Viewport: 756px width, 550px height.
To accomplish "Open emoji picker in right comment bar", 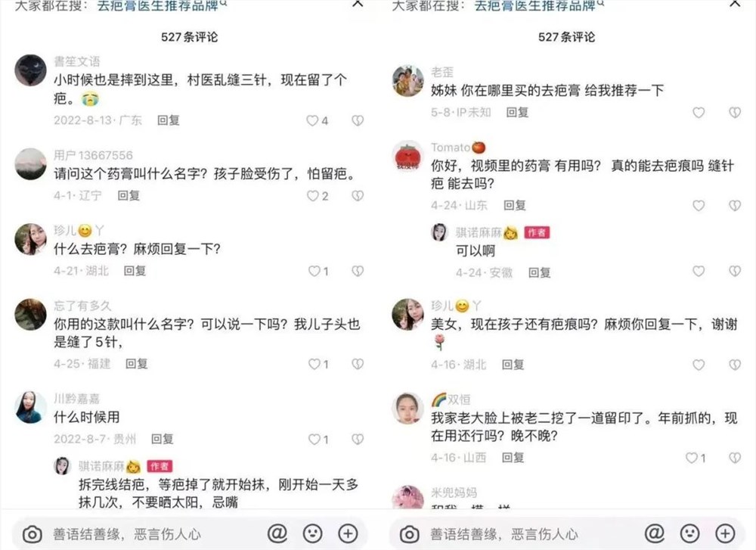I will (690, 533).
